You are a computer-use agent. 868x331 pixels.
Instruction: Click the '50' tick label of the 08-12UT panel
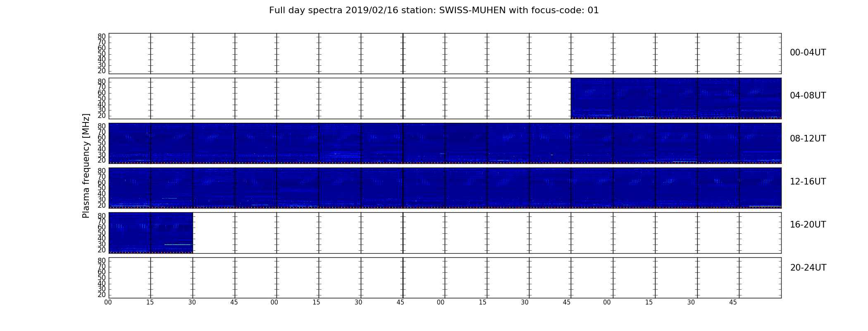(x=102, y=143)
